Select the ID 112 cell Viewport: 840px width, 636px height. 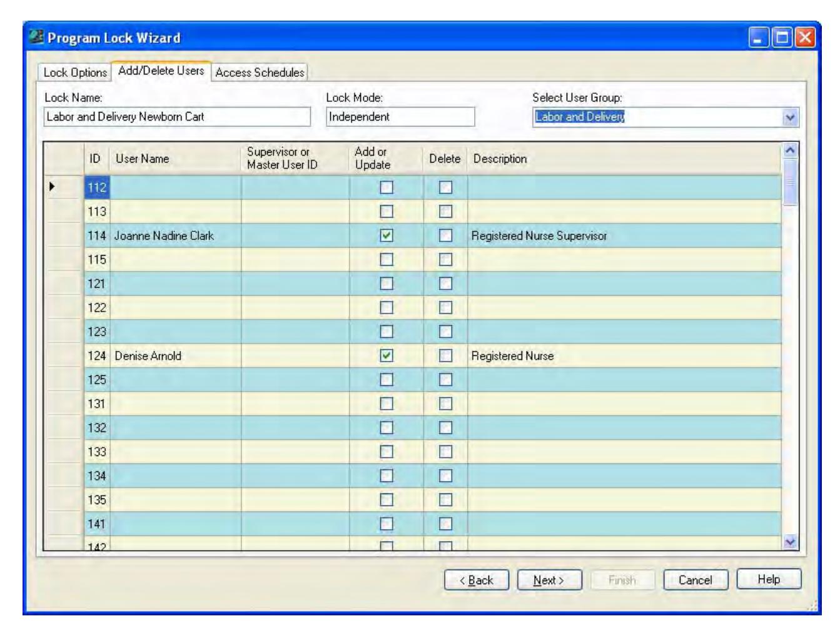pyautogui.click(x=97, y=188)
